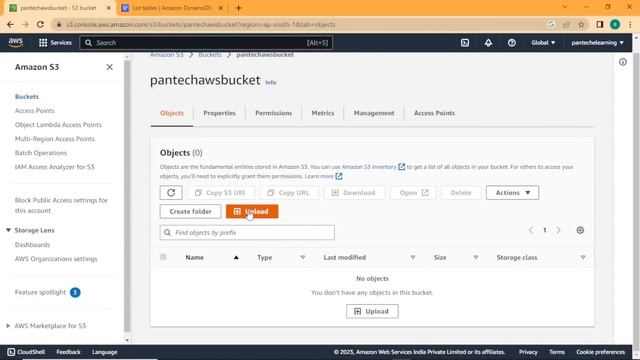Image resolution: width=640 pixels, height=360 pixels.
Task: Open Dashboards under Storage Lens
Action: click(32, 245)
